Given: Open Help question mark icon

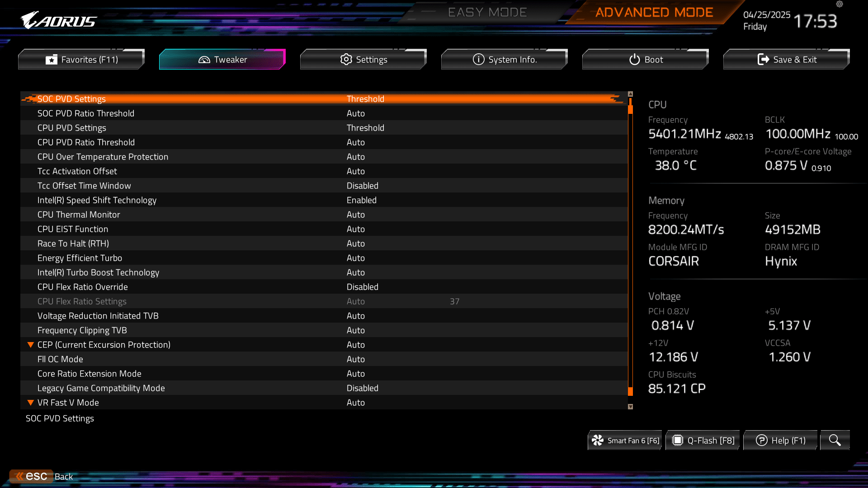Looking at the screenshot, I should [x=761, y=440].
